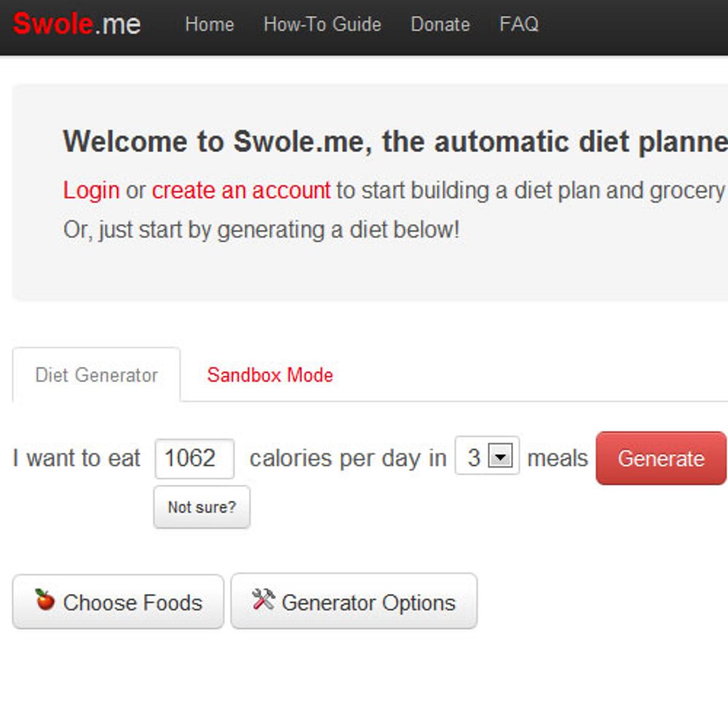Open the How-To Guide page
This screenshot has width=728, height=728.
pos(322,24)
